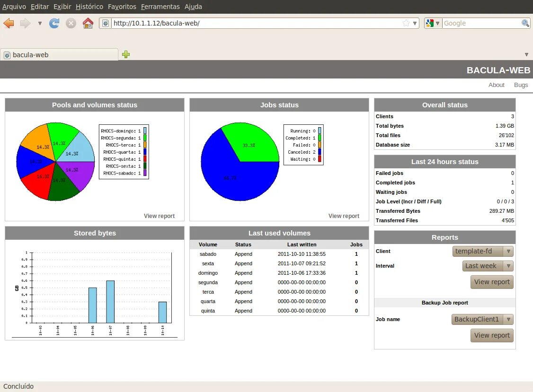This screenshot has height=392, width=533.
Task: Open the URL bar history dropdown arrow
Action: click(x=415, y=24)
